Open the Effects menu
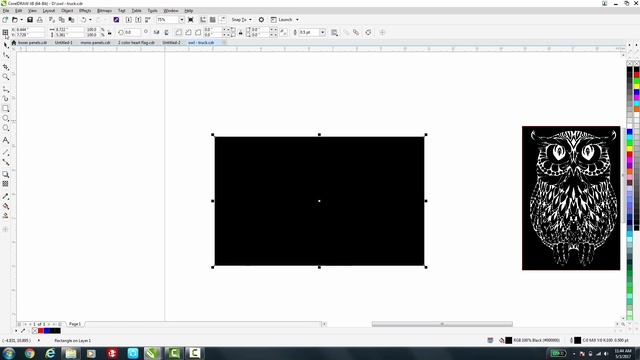 pyautogui.click(x=85, y=11)
